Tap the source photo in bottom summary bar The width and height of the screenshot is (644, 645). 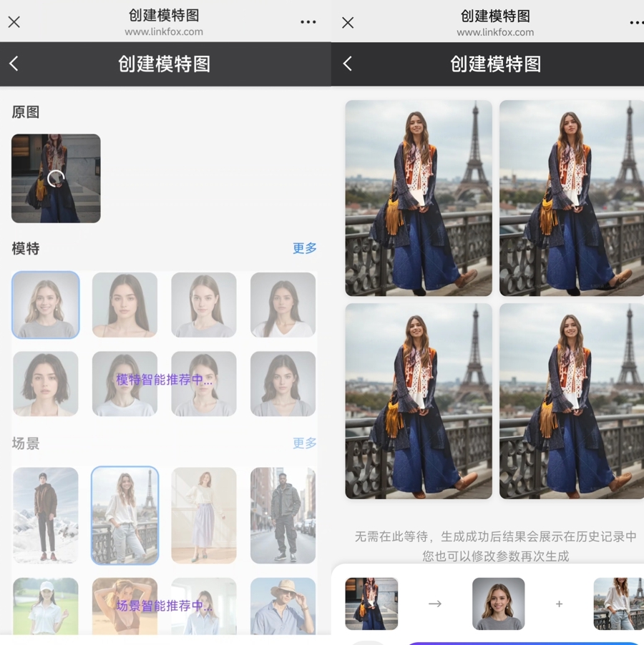(371, 604)
